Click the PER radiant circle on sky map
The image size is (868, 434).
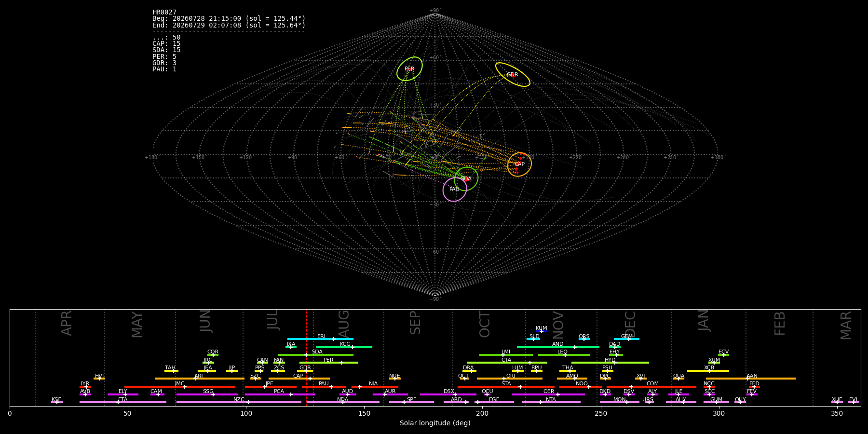(409, 69)
